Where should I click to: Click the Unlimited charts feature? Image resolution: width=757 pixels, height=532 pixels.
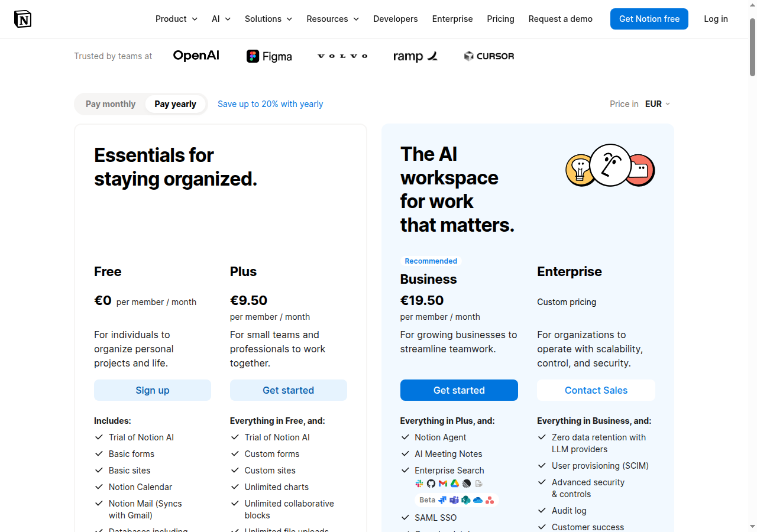coord(277,487)
